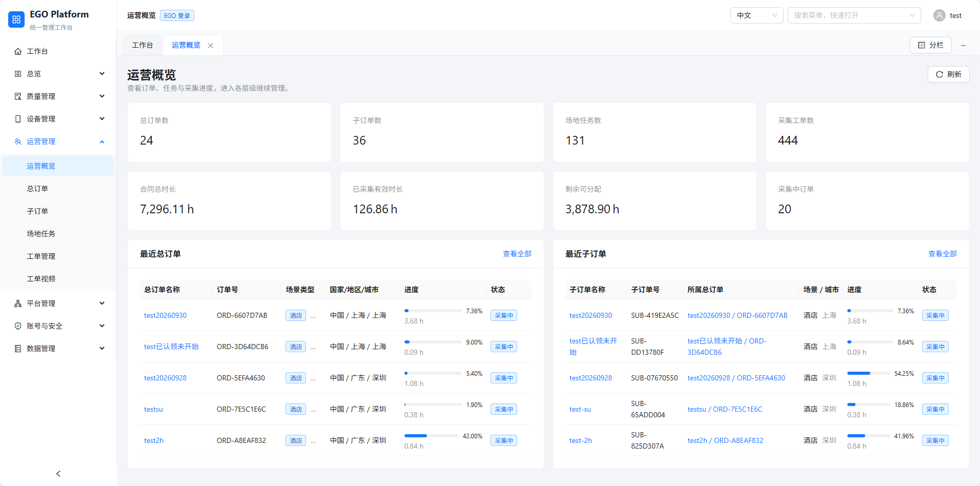Expand the 账号与安全 menu chevron
This screenshot has width=980, height=486.
tap(102, 326)
